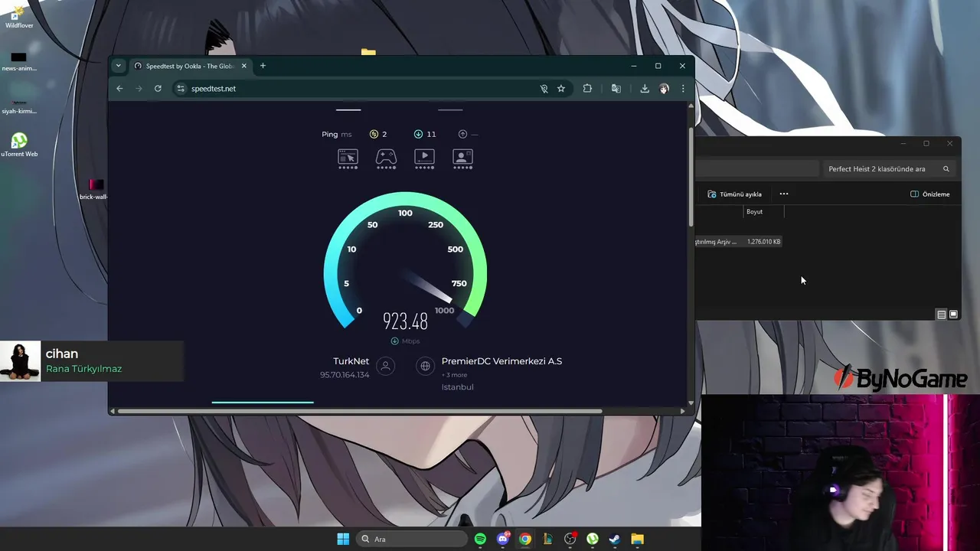Click 'Tümünü ayıkla' in File Explorer

734,194
